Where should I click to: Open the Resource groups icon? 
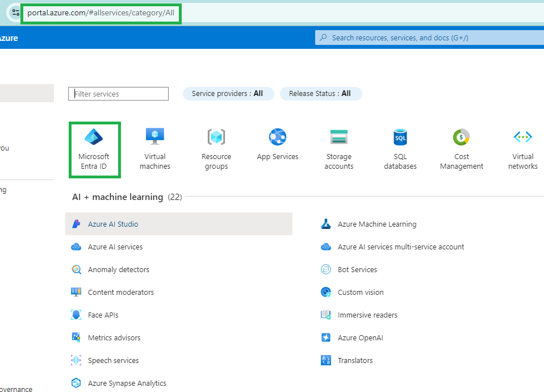[216, 137]
